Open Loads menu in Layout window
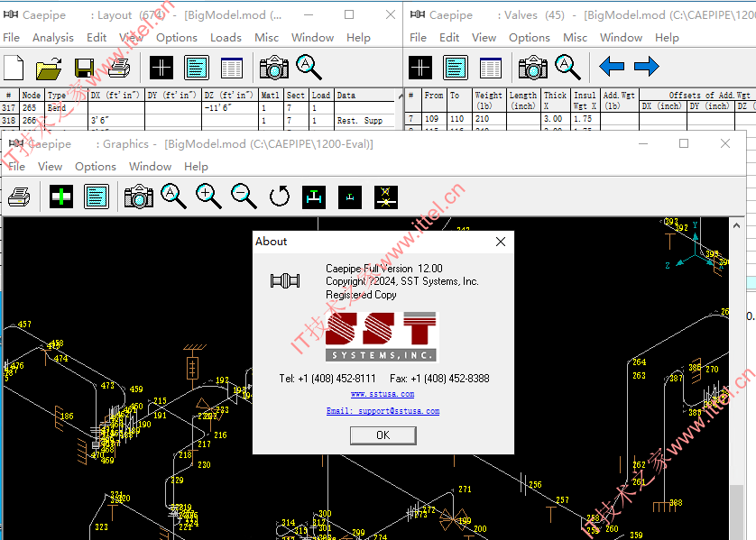756x540 pixels. pos(226,38)
